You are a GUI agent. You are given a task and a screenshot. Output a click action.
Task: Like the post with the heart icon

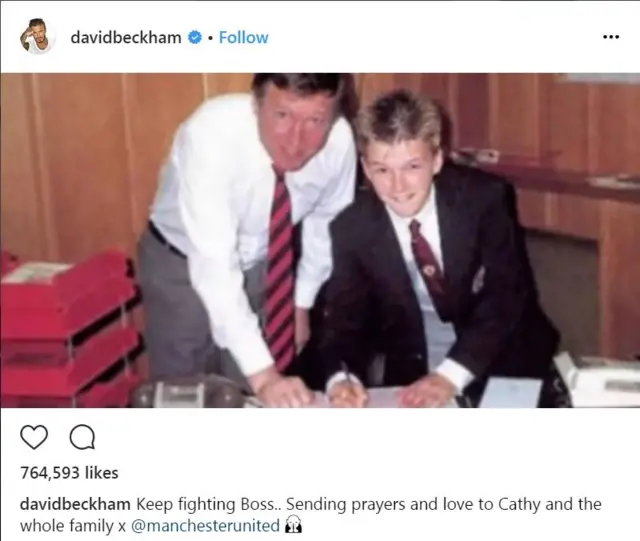[34, 437]
